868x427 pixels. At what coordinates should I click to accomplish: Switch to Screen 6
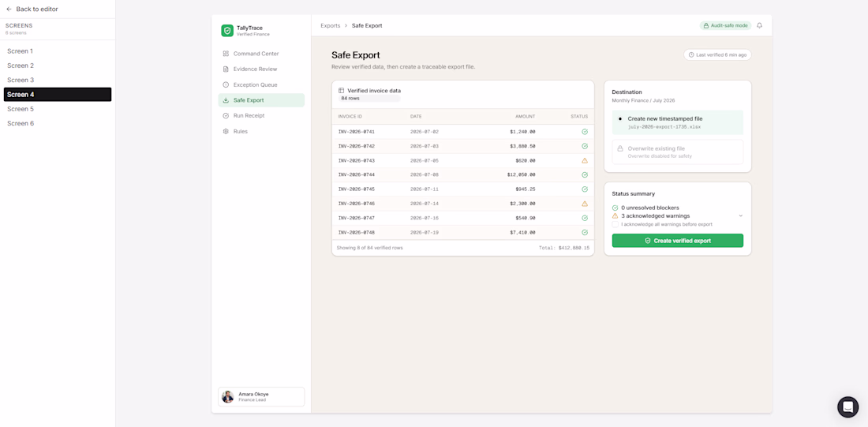[x=58, y=123]
